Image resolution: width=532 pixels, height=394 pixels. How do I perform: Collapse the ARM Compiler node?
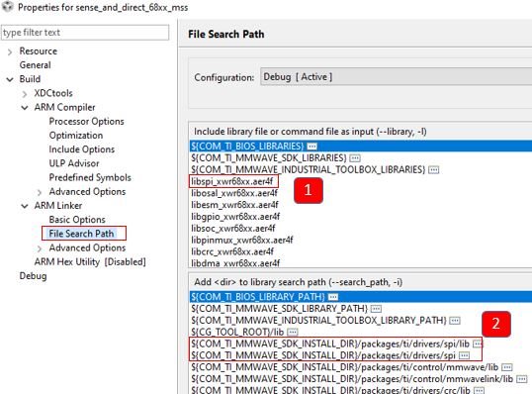pyautogui.click(x=25, y=108)
